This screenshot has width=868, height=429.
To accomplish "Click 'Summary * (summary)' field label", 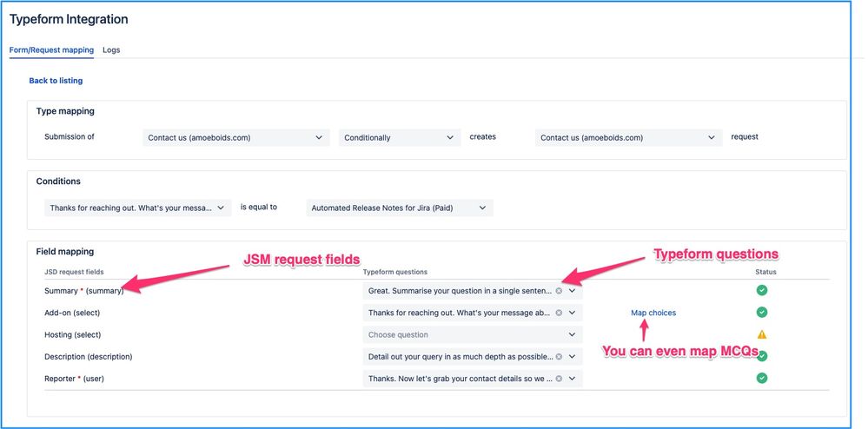I will coord(84,291).
